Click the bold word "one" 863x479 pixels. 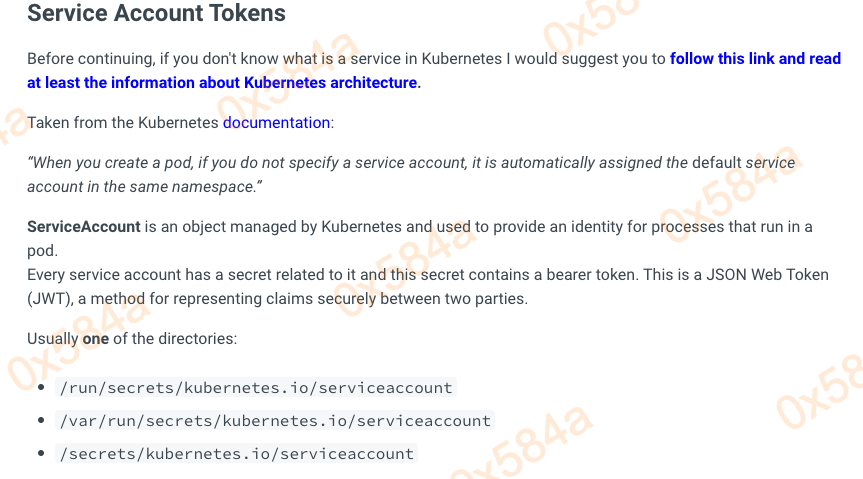coord(95,339)
